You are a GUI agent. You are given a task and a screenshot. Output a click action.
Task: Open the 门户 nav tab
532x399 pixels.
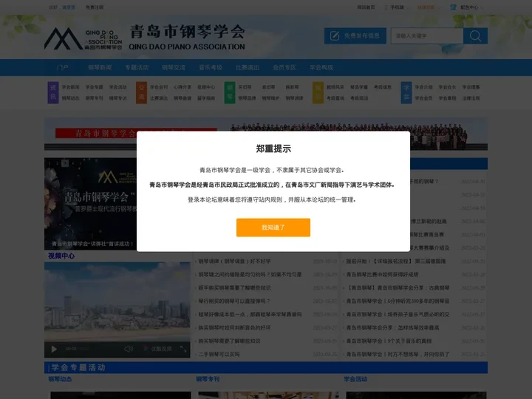click(x=63, y=67)
